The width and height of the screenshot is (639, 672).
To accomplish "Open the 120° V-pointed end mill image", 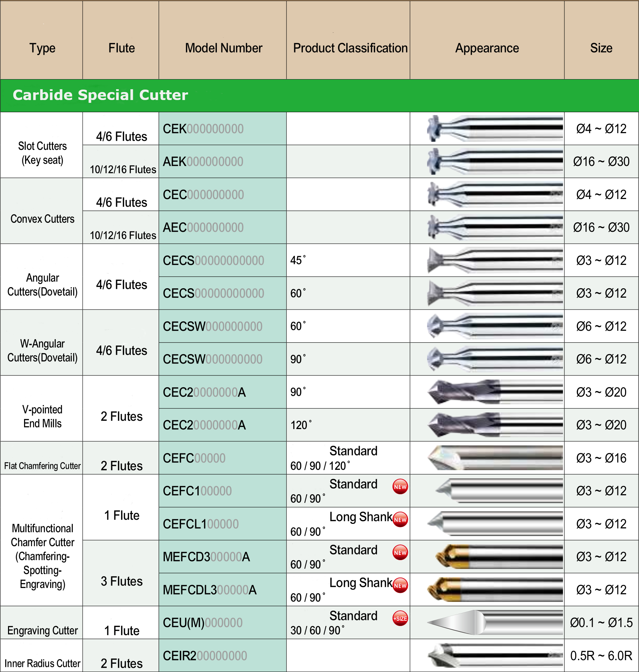I will [495, 425].
